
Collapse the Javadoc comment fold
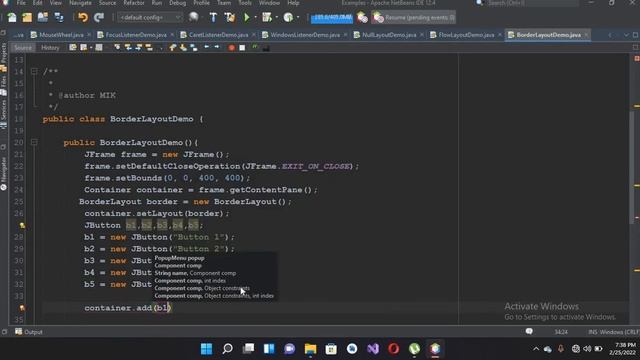[x=34, y=71]
